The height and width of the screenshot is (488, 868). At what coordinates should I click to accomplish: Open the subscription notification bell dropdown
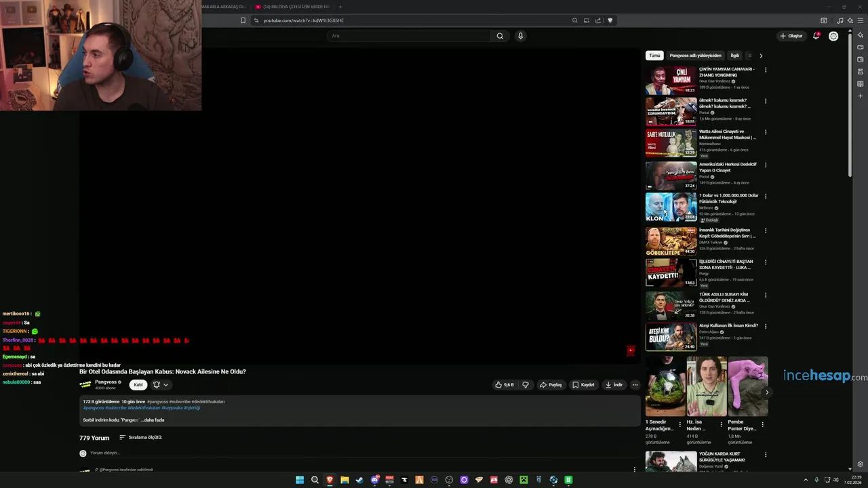pos(160,384)
